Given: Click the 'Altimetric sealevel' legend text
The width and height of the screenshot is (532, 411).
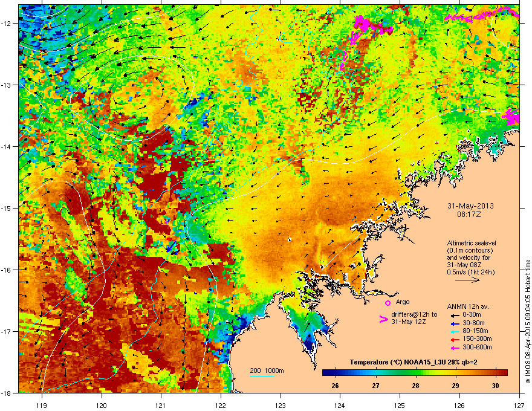Looking at the screenshot, I should point(472,243).
